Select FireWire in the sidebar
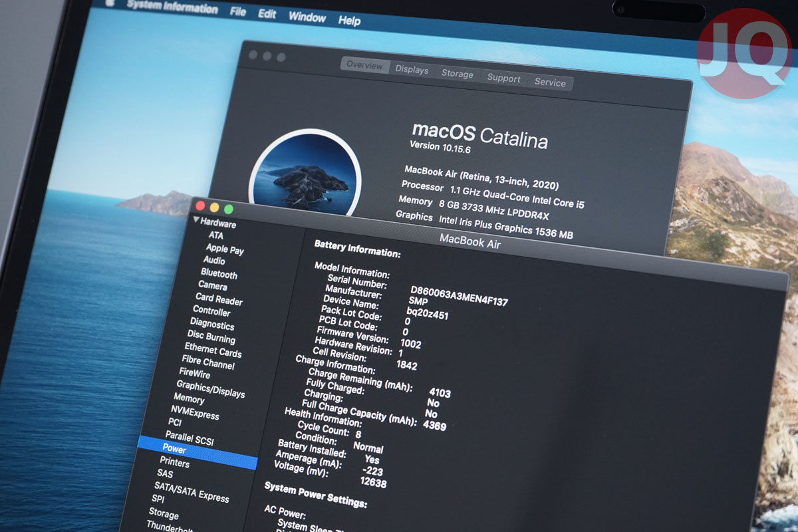This screenshot has height=532, width=798. tap(194, 373)
